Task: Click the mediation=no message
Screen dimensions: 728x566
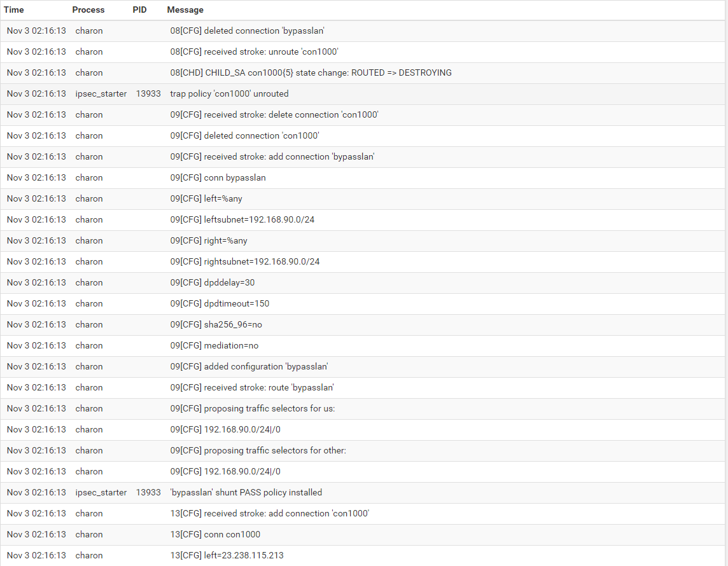Action: point(214,345)
